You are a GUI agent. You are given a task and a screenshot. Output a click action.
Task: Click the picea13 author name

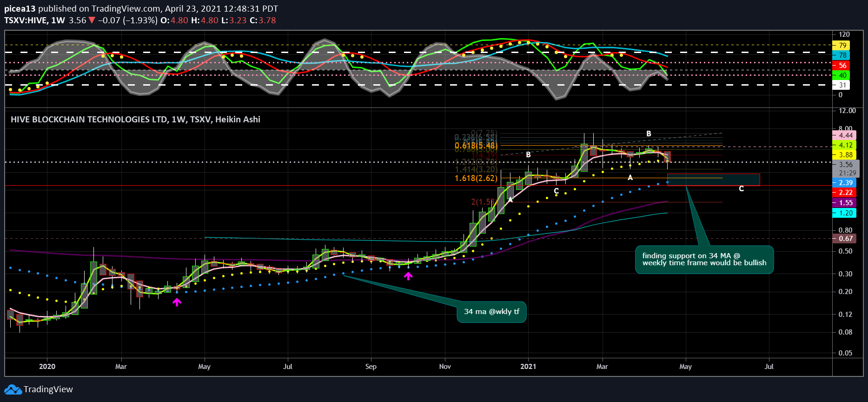pyautogui.click(x=20, y=8)
